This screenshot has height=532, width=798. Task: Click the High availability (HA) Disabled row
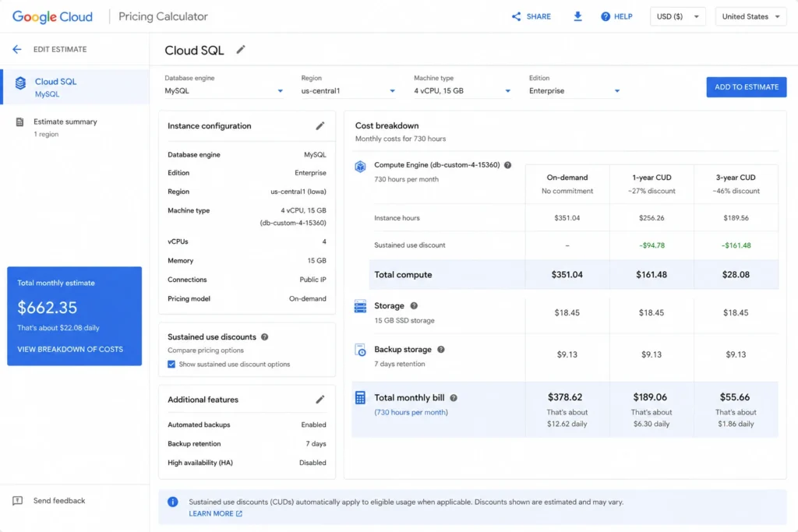(x=247, y=463)
